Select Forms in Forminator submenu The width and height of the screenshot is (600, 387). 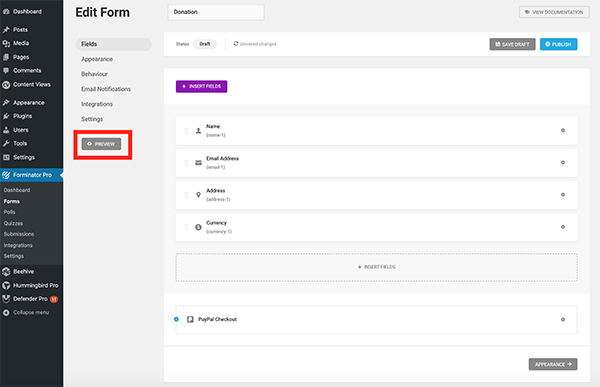point(11,201)
